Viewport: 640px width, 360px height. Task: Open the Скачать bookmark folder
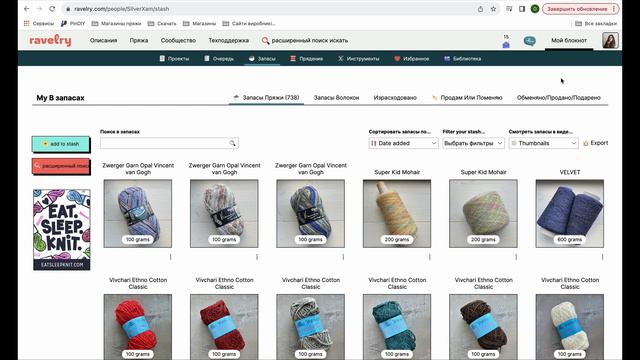pyautogui.click(x=162, y=24)
